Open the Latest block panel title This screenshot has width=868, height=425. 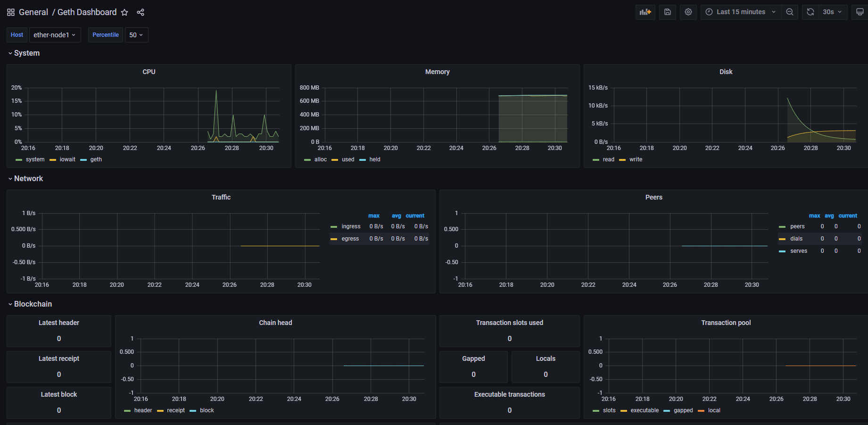click(59, 394)
